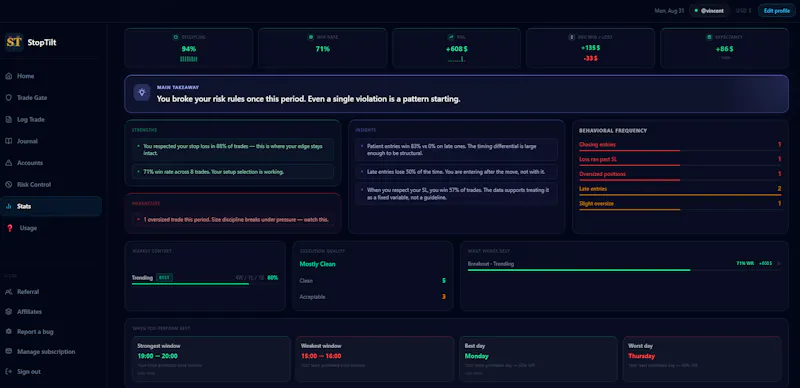The height and width of the screenshot is (388, 800).
Task: Click the Main Takeaway lightbulb icon
Action: (142, 92)
